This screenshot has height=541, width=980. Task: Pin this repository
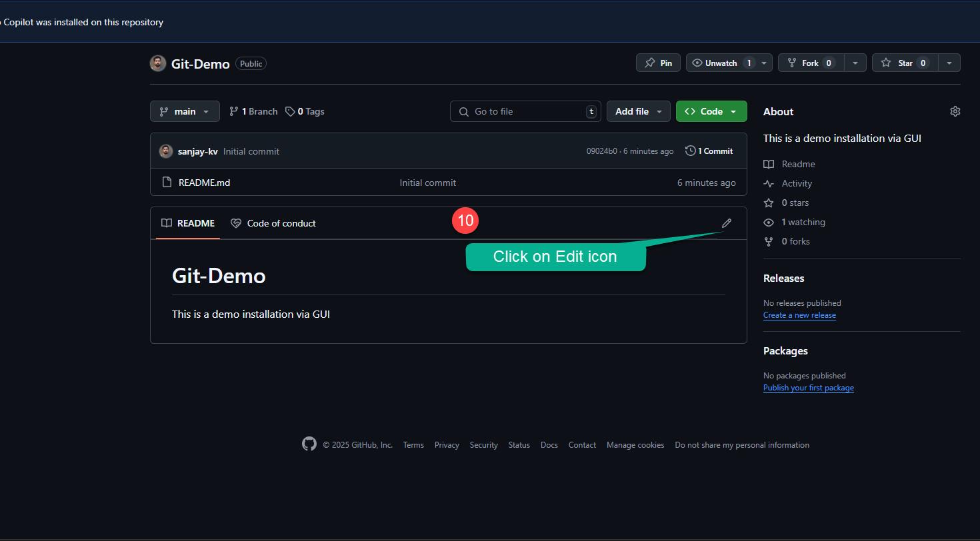coord(657,63)
